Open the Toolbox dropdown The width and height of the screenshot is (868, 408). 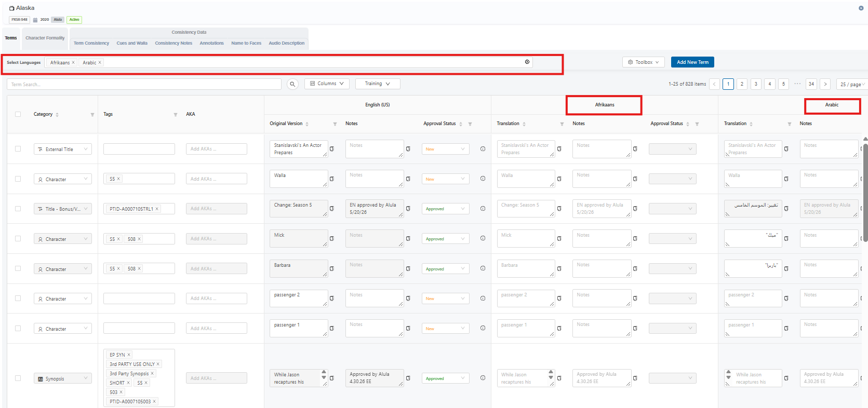tap(644, 62)
